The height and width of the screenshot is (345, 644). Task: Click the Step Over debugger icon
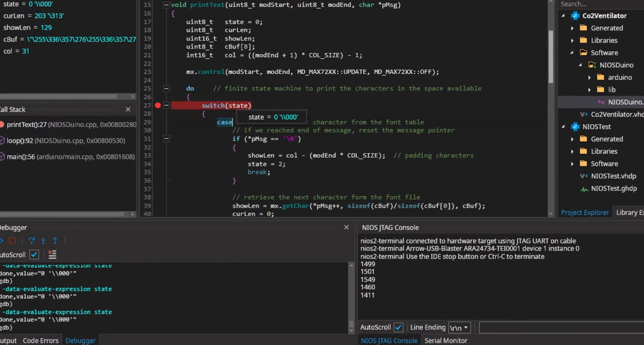coord(31,241)
